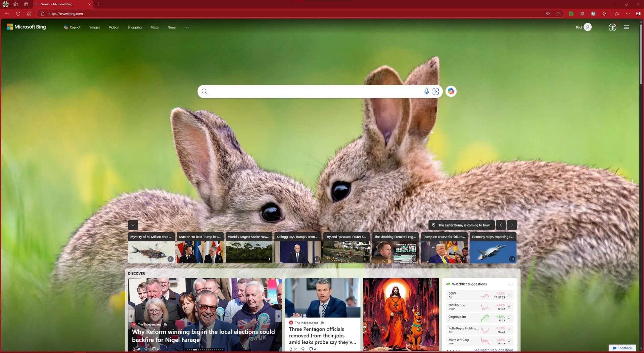The height and width of the screenshot is (353, 644).
Task: Click 'See watchlist suggestions' link
Action: [x=493, y=350]
